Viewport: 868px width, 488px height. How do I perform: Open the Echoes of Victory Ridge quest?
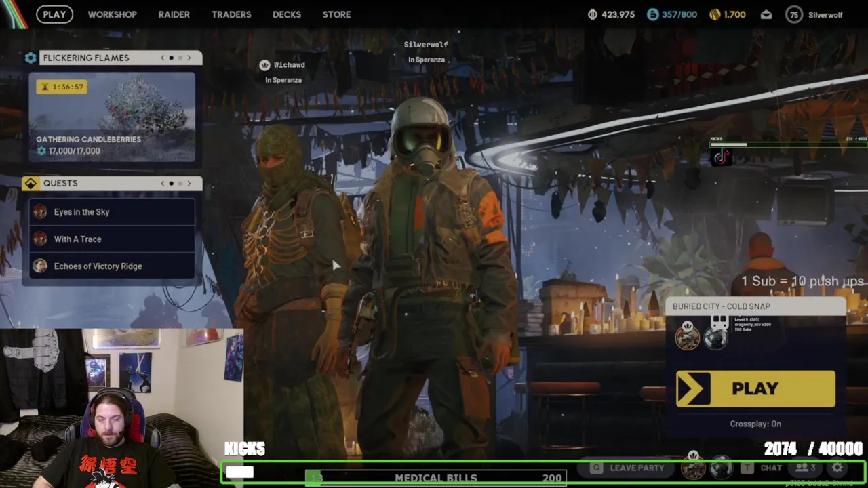pos(112,266)
